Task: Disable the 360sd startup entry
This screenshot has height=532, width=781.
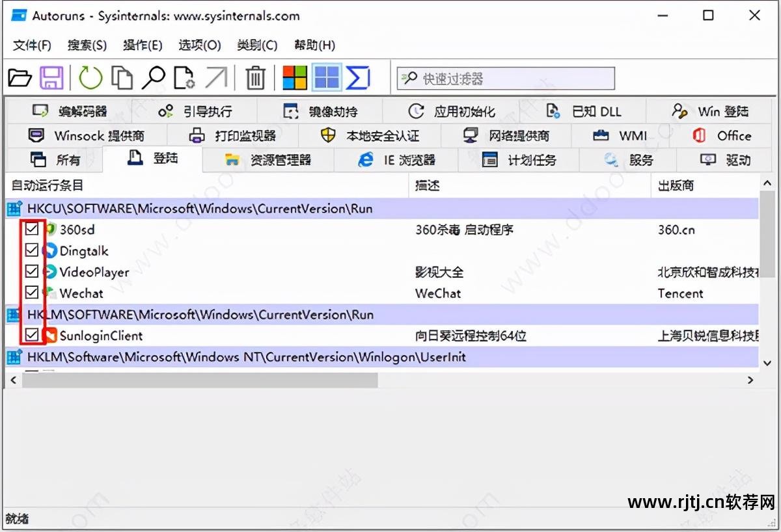Action: tap(32, 229)
